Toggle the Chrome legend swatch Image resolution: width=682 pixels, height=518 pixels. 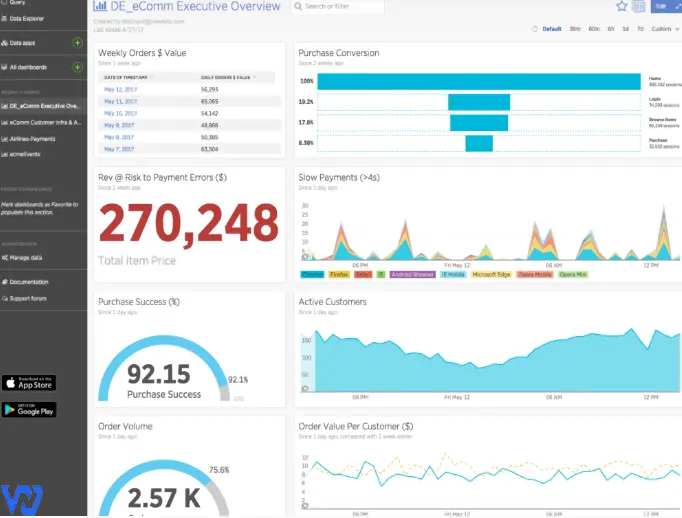[x=312, y=274]
